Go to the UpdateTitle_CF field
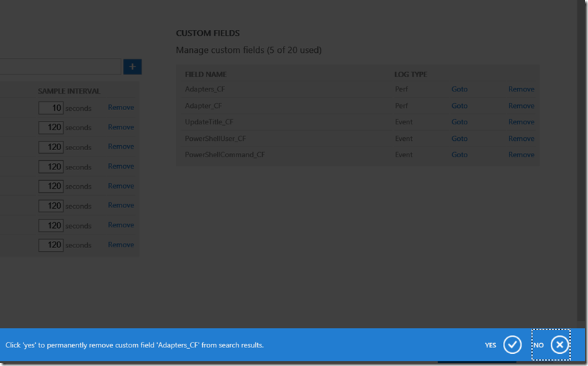588x366 pixels. tap(459, 122)
